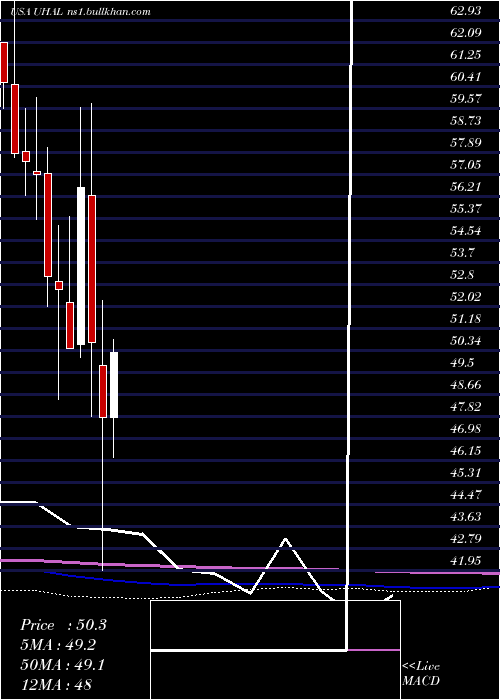Select the 46.15 price axis label

tap(466, 451)
